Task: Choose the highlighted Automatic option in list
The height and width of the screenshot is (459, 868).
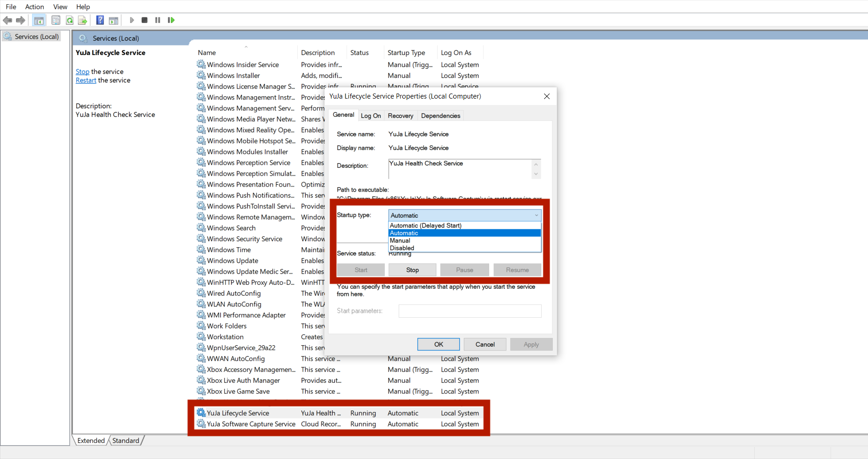Action: coord(465,233)
